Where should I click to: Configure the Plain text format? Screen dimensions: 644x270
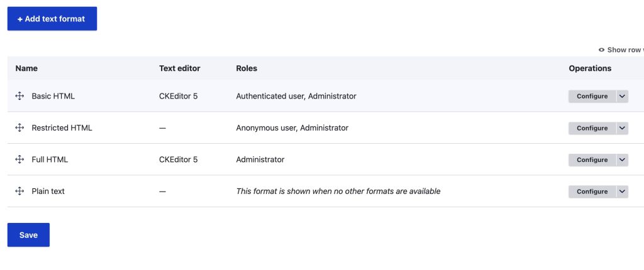click(592, 192)
